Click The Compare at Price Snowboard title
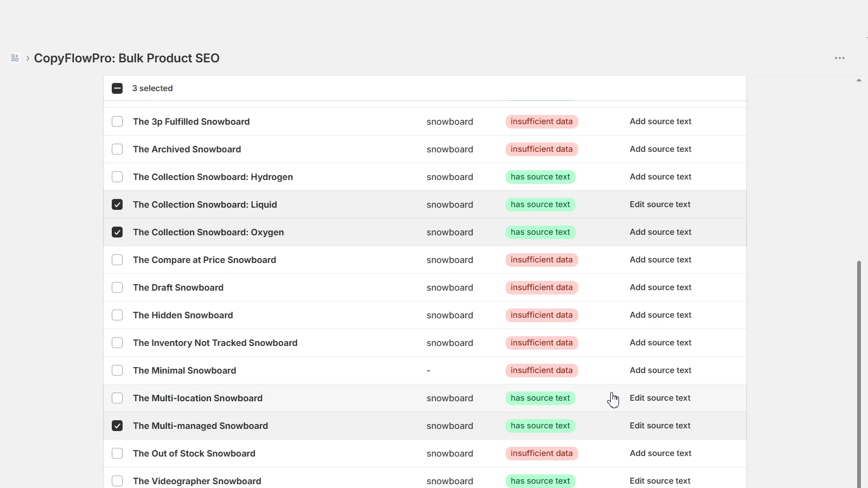868x488 pixels. click(x=205, y=260)
